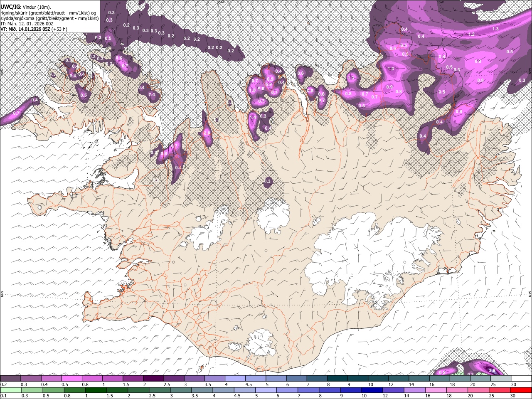Click the 'IT: Mán. 12. 01. 2026 00Z' line
This screenshot has height=399, width=532.
point(27,24)
